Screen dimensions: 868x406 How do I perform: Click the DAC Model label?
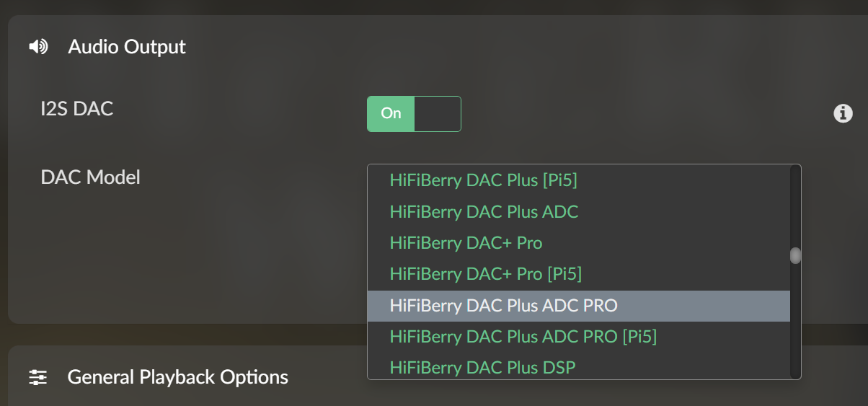coord(91,177)
